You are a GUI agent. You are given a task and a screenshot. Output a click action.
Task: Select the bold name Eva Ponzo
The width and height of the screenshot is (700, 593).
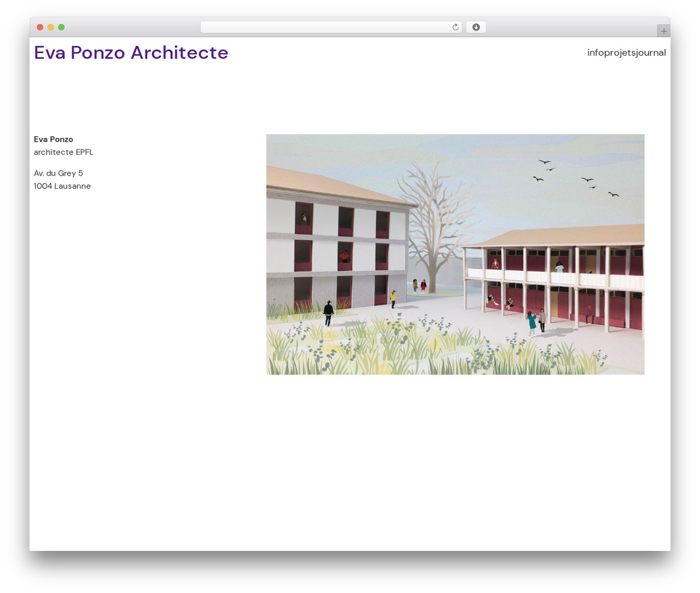coord(54,139)
